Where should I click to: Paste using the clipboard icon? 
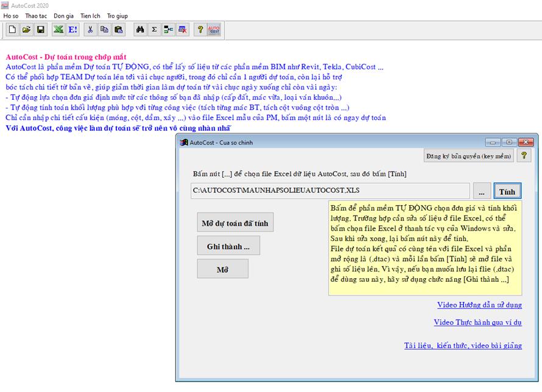119,29
